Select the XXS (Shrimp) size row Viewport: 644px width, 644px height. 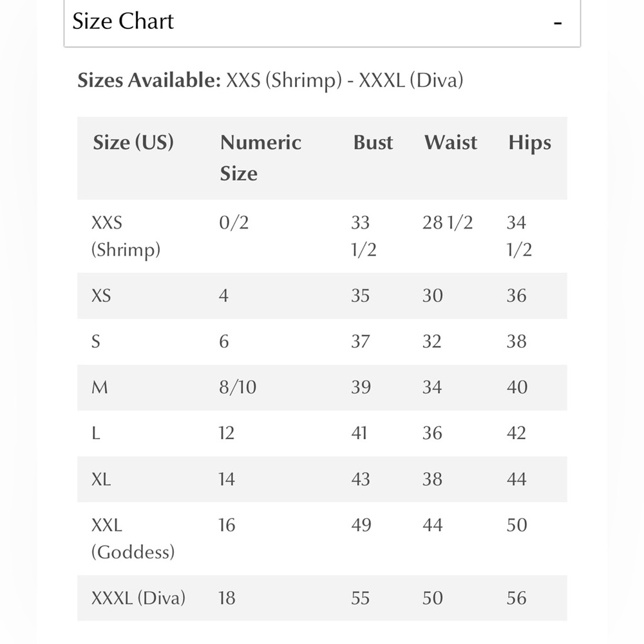[x=322, y=236]
